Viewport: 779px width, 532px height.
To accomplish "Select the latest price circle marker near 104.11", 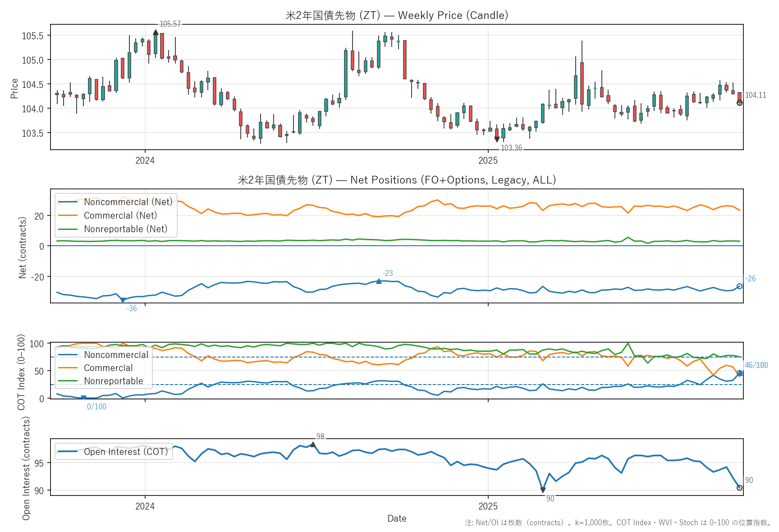I will click(739, 103).
